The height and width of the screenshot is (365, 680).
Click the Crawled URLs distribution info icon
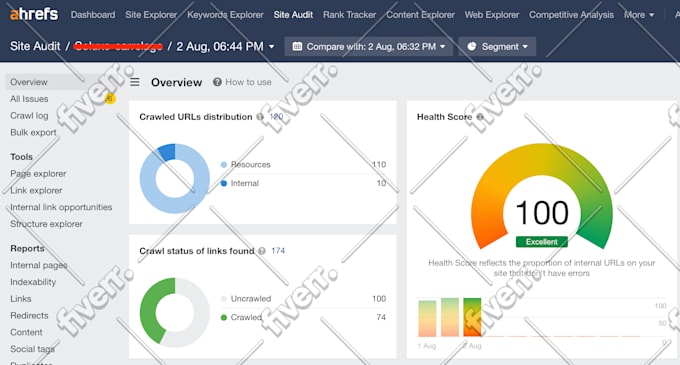[260, 117]
